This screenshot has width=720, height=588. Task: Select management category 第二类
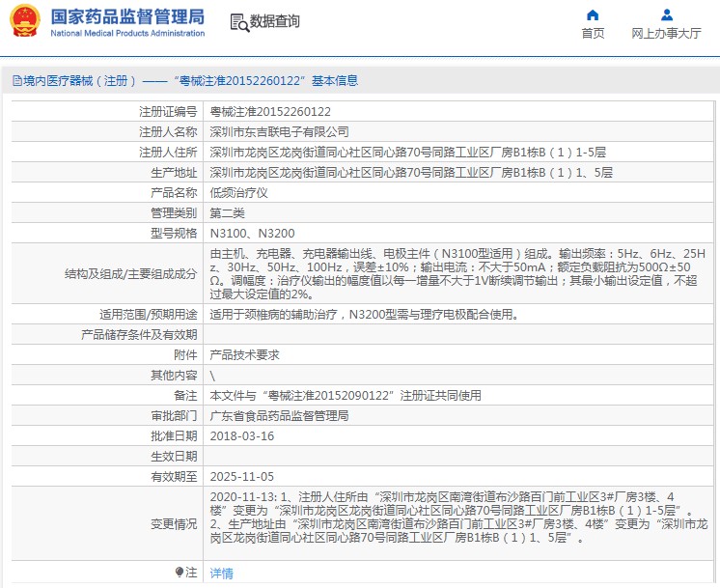point(228,212)
